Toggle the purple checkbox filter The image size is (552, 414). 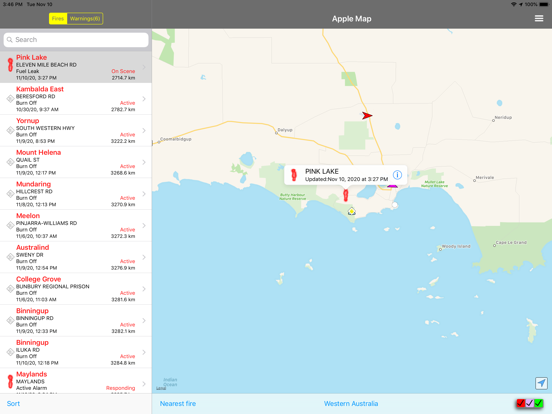(x=529, y=403)
